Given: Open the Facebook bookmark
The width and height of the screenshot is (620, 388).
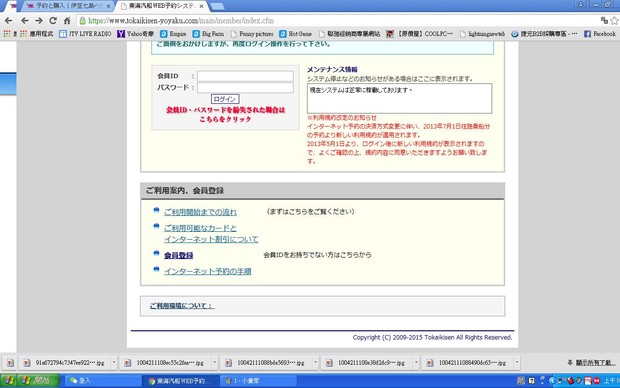Looking at the screenshot, I should (600, 34).
